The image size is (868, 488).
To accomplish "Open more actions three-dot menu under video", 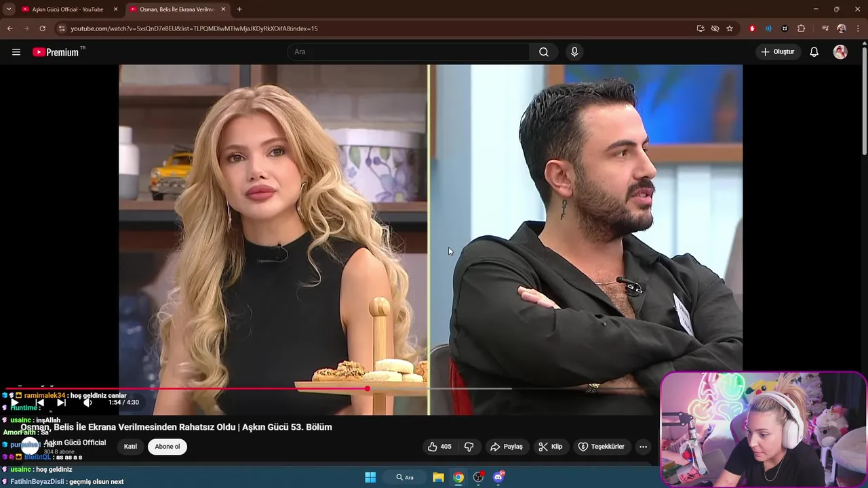I will [643, 447].
